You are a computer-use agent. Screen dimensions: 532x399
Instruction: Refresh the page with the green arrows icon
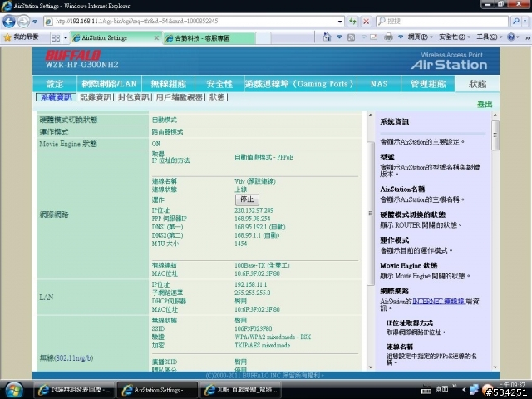coord(352,22)
